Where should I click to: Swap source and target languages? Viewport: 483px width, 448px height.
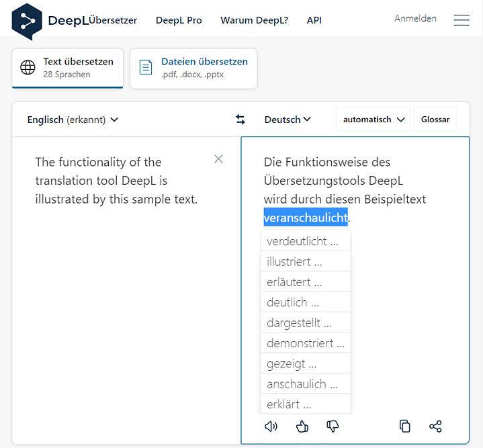click(240, 120)
